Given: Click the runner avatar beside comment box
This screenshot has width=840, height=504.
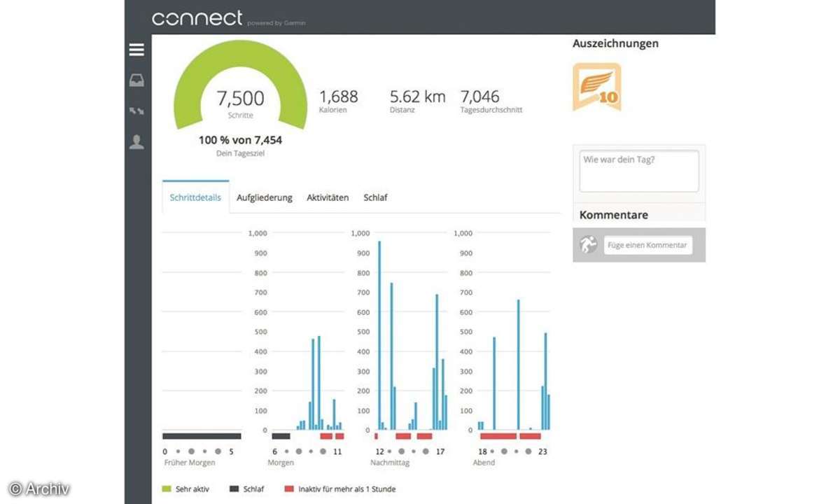Looking at the screenshot, I should pos(588,245).
